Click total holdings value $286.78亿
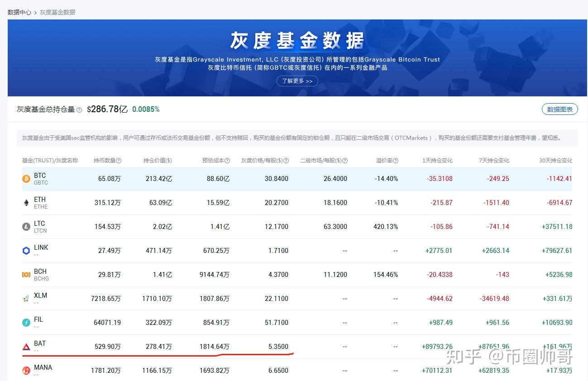 (107, 109)
